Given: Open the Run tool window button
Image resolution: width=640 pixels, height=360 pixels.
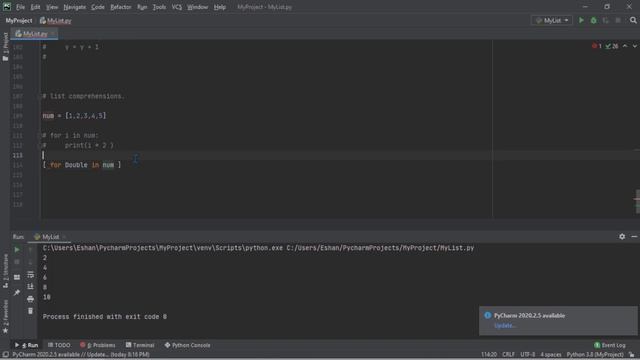Looking at the screenshot, I should pyautogui.click(x=27, y=345).
